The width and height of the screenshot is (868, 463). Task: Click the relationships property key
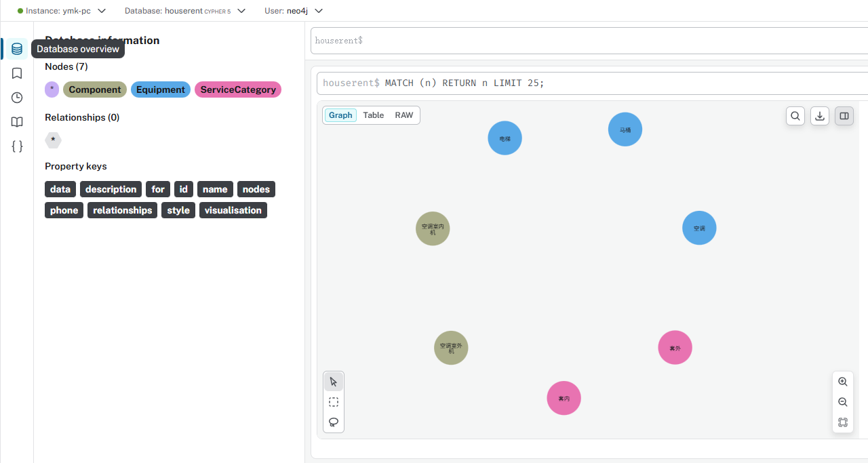(x=123, y=210)
